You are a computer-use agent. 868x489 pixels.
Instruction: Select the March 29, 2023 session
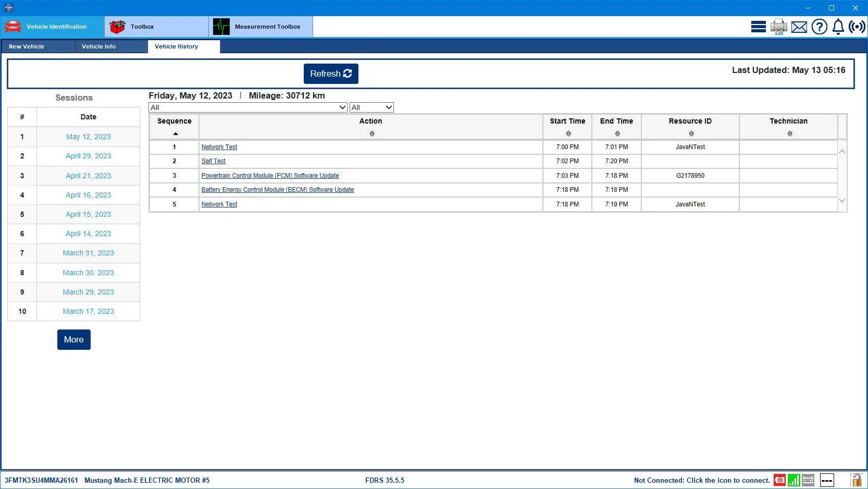pos(89,292)
